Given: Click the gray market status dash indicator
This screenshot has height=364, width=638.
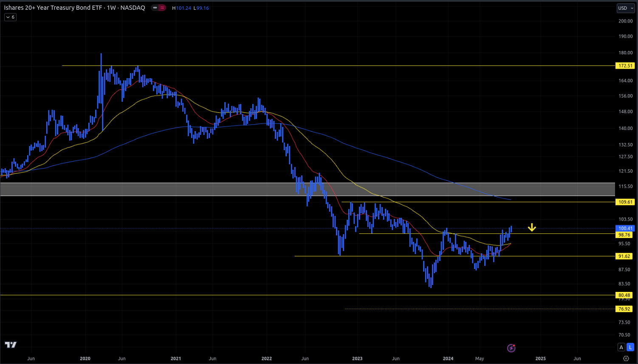Looking at the screenshot, I should 155,8.
